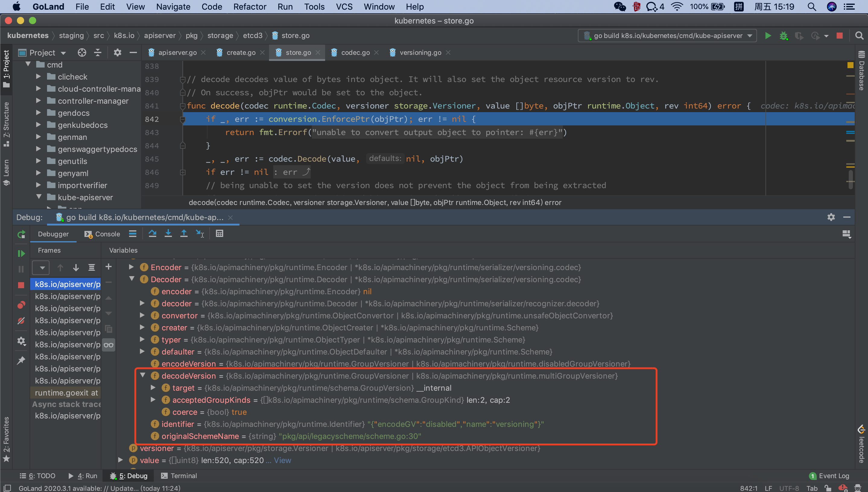Open the Refactor menu
The image size is (868, 492).
249,7
